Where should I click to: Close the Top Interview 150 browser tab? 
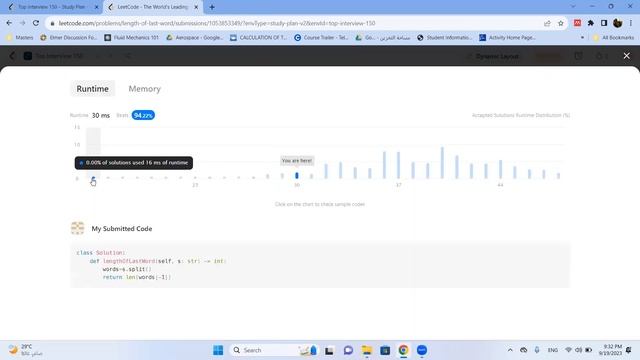click(97, 7)
